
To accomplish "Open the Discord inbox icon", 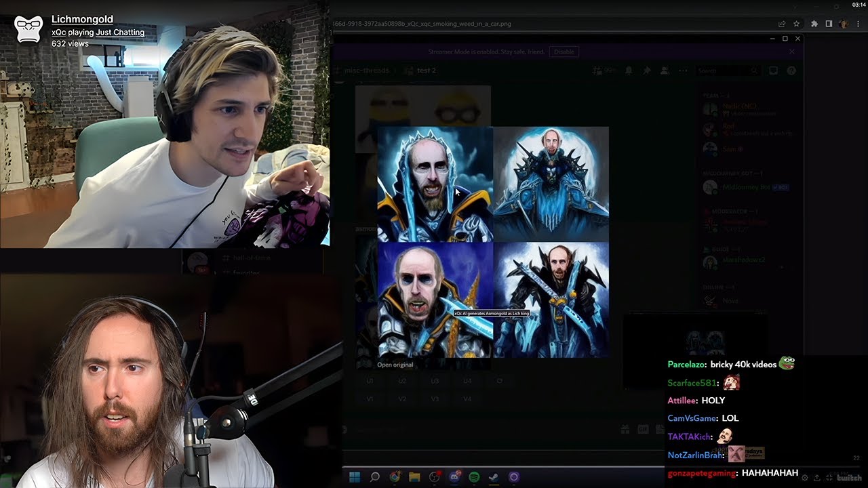I will coord(773,70).
